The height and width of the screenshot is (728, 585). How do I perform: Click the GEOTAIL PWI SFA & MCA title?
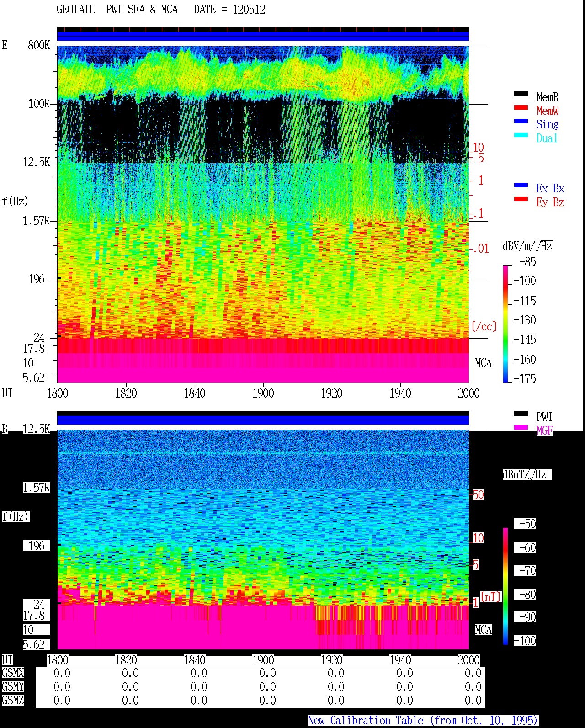pos(117,10)
